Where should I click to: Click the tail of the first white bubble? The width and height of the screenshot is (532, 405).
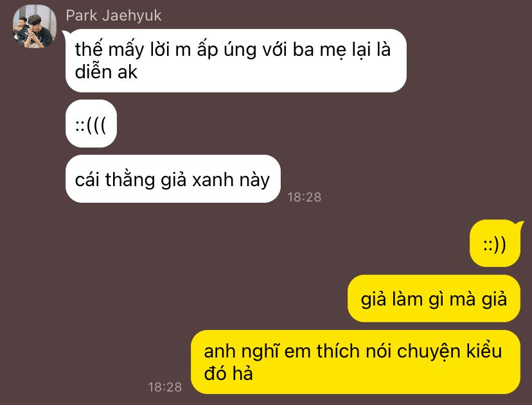coord(65,33)
